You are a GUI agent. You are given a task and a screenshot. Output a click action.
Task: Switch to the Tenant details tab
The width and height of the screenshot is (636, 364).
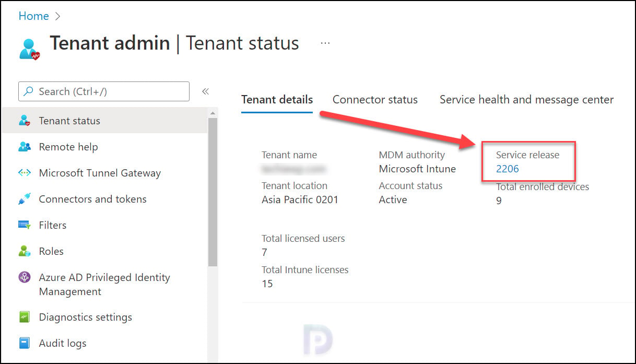[277, 99]
